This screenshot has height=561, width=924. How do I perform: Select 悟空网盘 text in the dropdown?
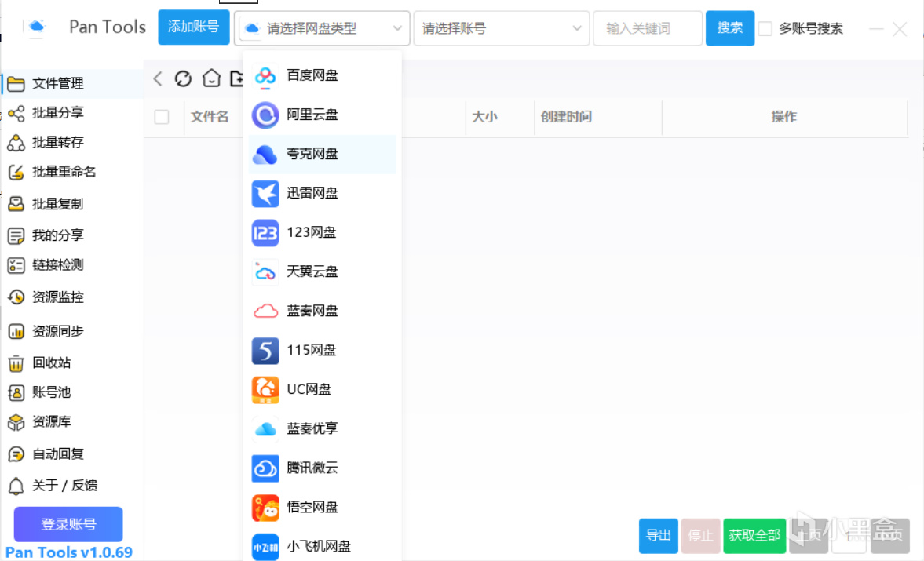[312, 508]
